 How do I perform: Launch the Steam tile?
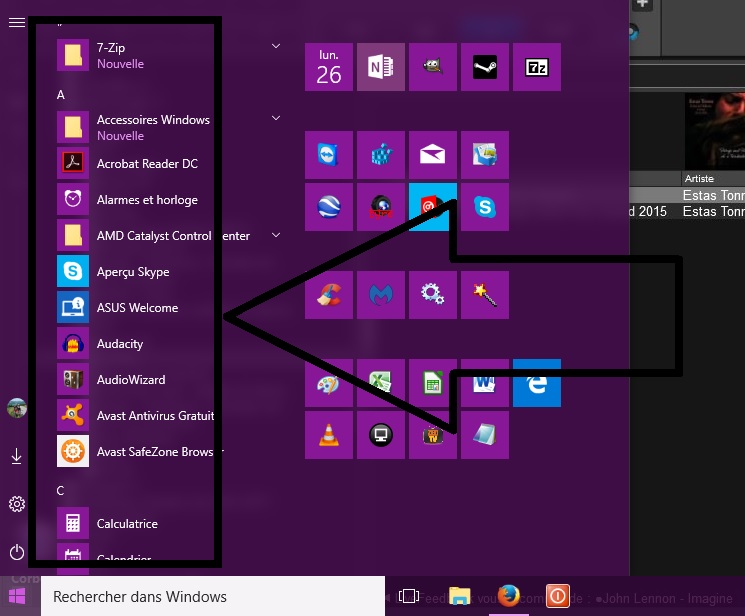point(485,67)
